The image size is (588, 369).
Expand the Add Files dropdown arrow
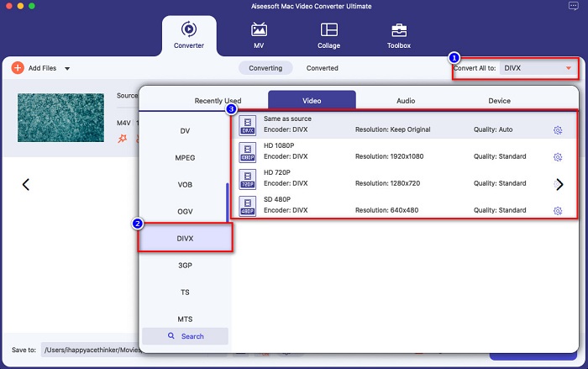[x=67, y=69]
